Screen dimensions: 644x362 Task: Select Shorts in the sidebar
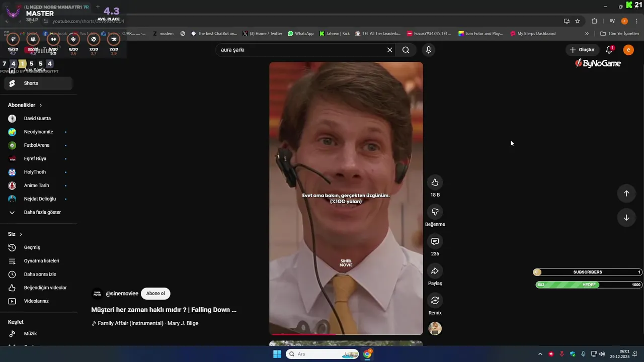(38, 83)
